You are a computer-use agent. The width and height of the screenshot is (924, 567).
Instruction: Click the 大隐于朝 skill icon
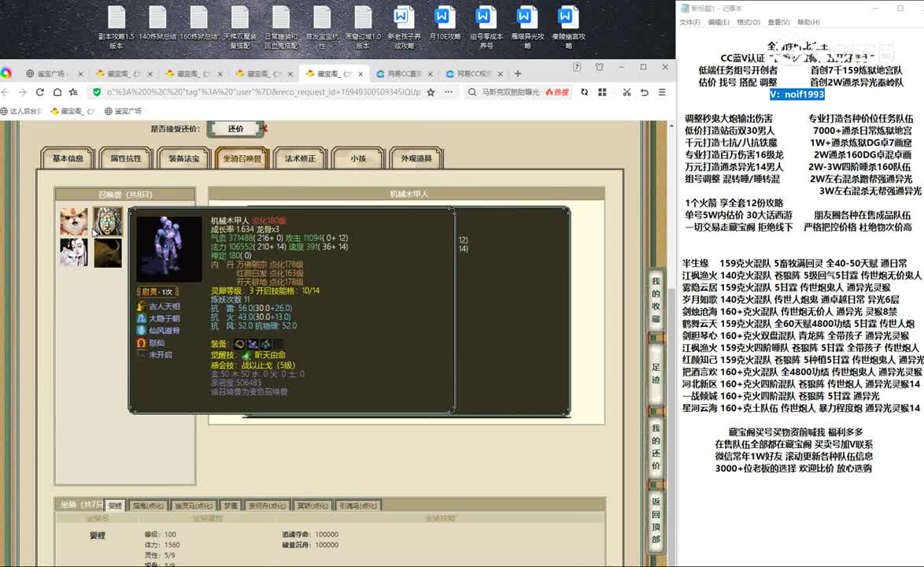pyautogui.click(x=142, y=318)
